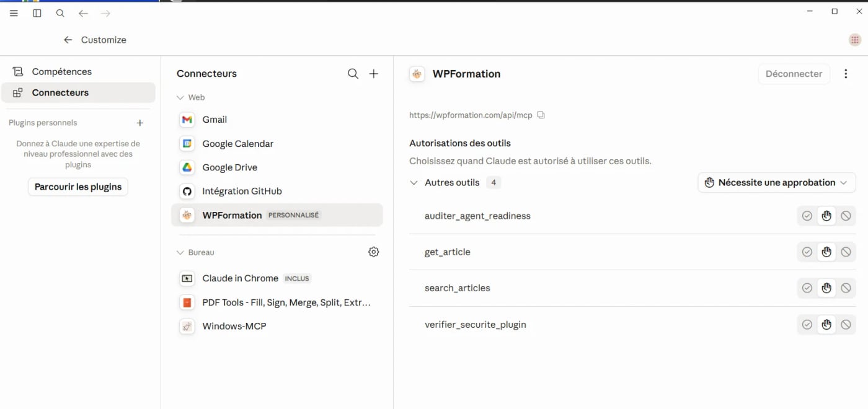
Task: Open WPFormation more options menu
Action: click(x=846, y=74)
